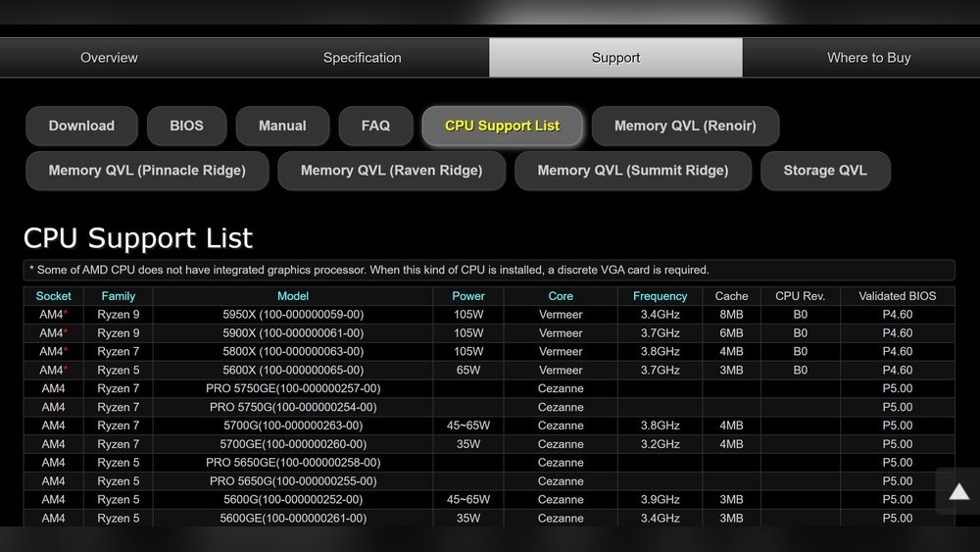Image resolution: width=980 pixels, height=552 pixels.
Task: Click the Validated BIOS column header
Action: click(897, 296)
